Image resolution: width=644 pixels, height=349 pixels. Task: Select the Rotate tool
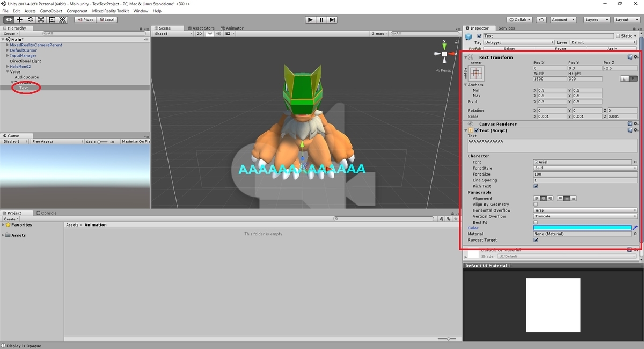[30, 19]
